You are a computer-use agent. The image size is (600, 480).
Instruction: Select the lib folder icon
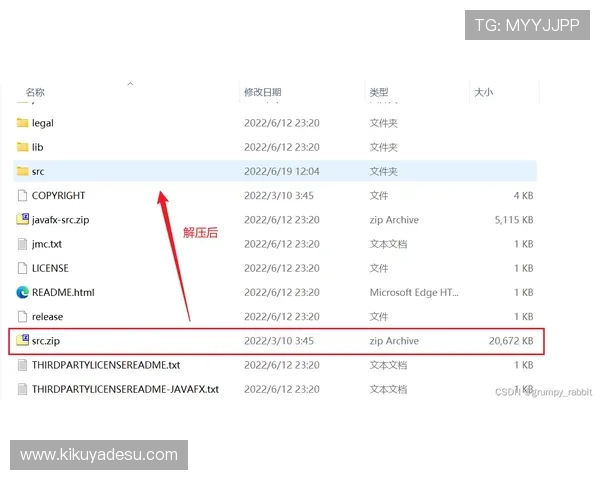tap(23, 147)
